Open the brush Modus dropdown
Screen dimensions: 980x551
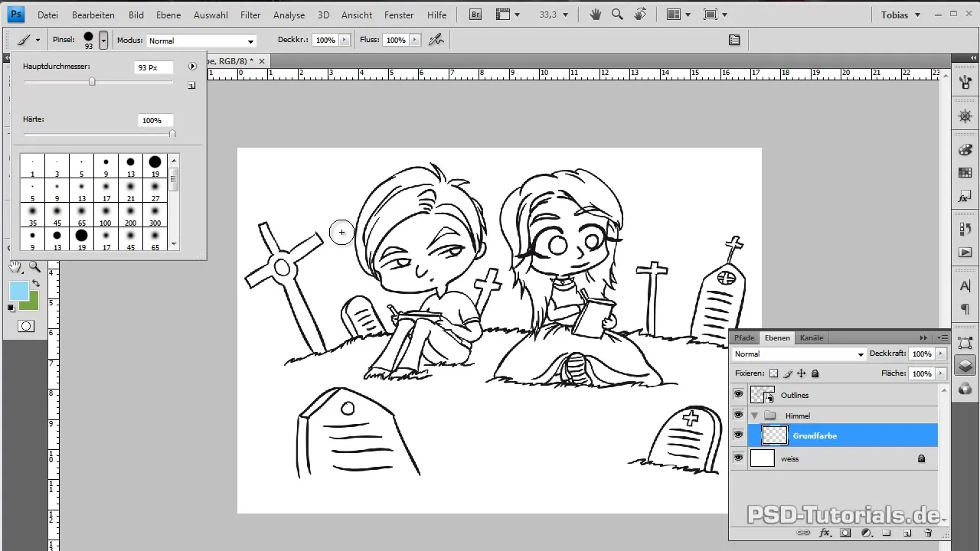tap(201, 41)
